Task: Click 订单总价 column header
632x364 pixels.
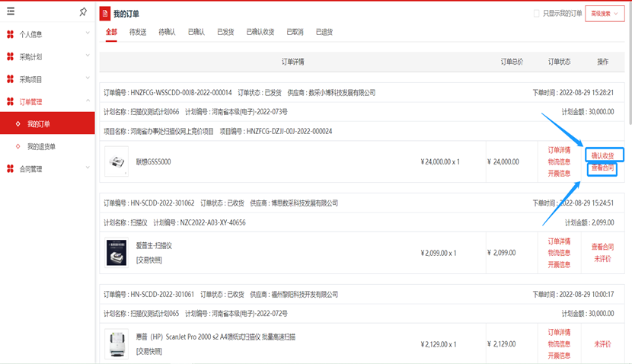Action: pos(512,62)
